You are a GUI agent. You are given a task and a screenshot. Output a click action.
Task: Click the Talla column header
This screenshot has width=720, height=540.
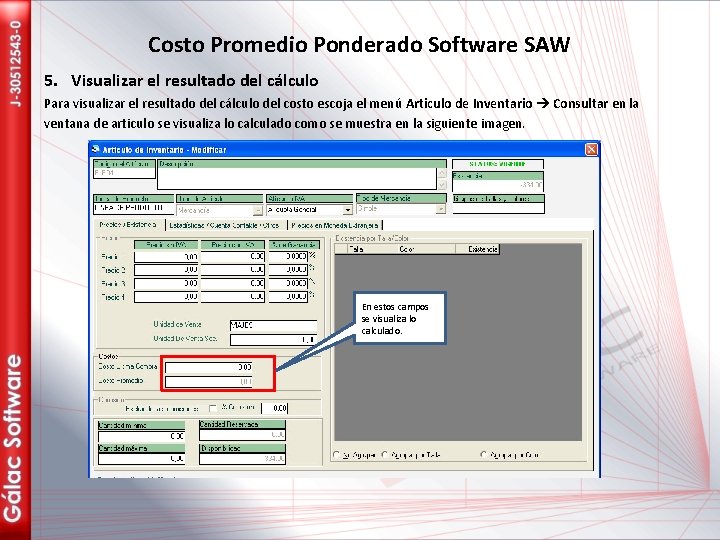pos(372,249)
